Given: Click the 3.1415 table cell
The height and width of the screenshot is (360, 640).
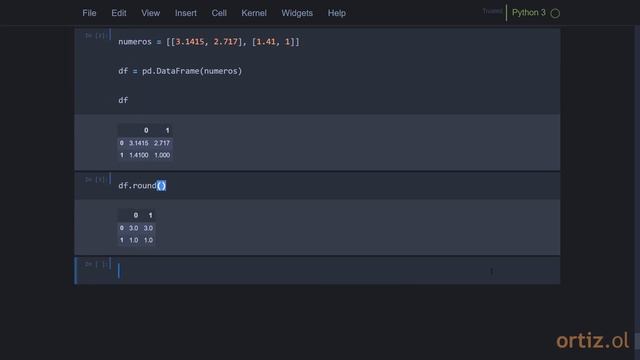Looking at the screenshot, I should point(139,143).
